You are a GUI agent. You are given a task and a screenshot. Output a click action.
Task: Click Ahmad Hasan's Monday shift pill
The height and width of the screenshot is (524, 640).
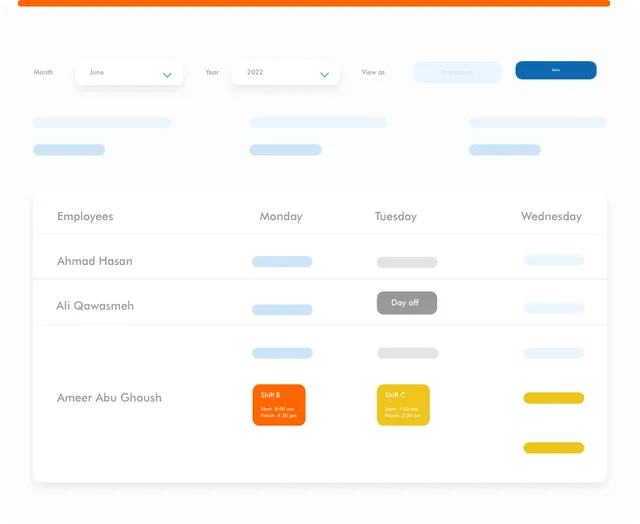[x=282, y=262]
